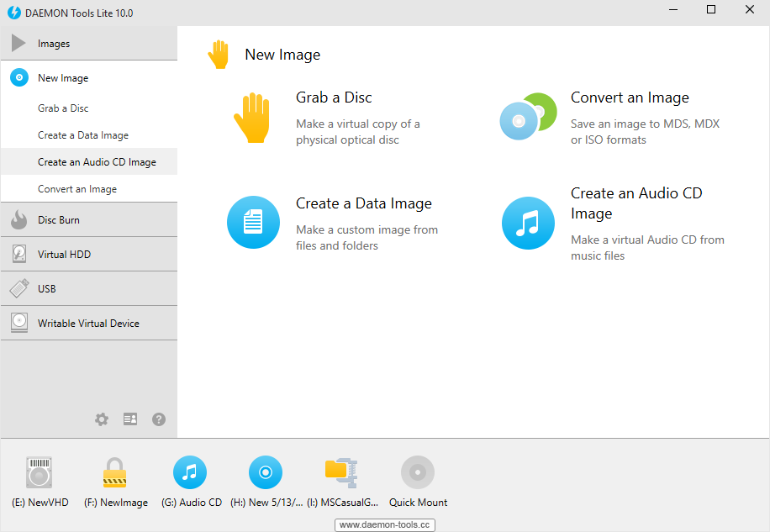
Task: Open the Disc Burn flame icon
Action: pyautogui.click(x=18, y=219)
